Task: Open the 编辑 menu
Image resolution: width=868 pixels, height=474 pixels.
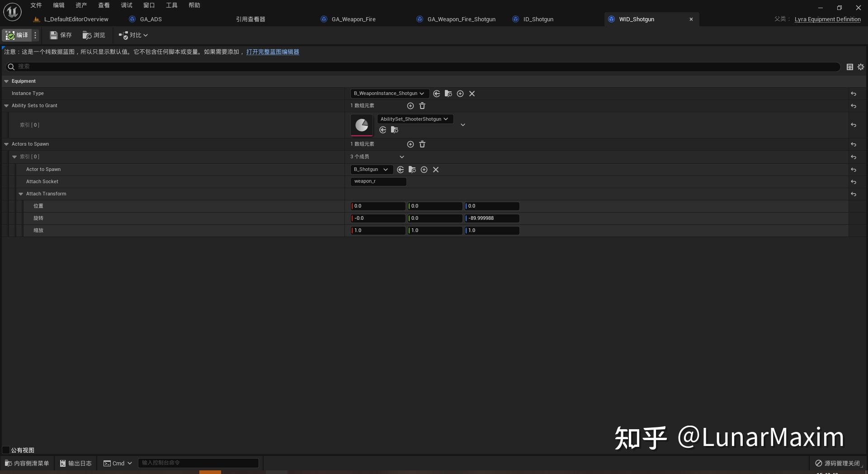Action: pyautogui.click(x=59, y=5)
